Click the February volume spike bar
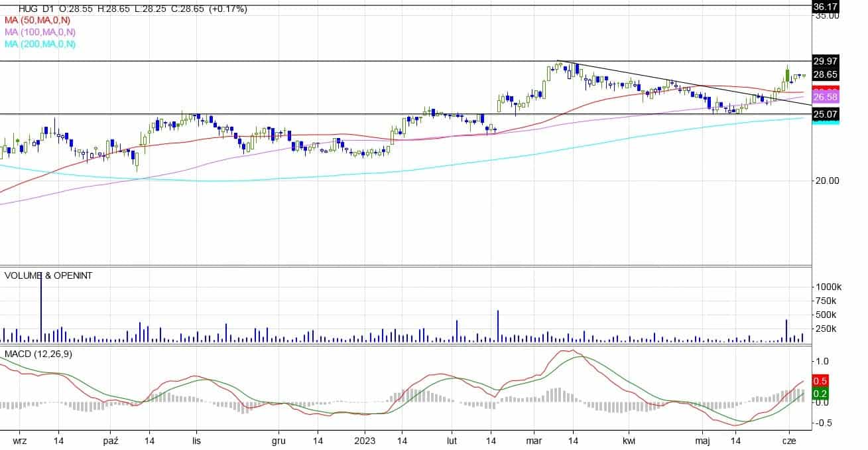 (498, 326)
